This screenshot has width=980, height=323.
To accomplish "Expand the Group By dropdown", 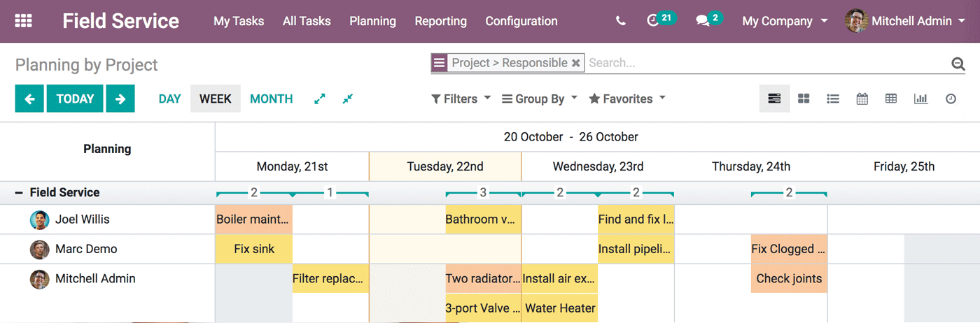I will (539, 99).
